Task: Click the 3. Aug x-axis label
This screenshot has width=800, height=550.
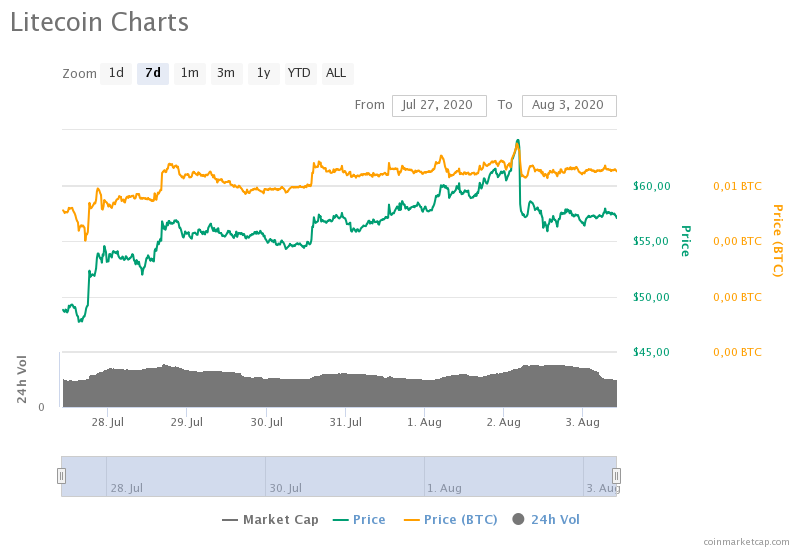Action: pos(583,422)
